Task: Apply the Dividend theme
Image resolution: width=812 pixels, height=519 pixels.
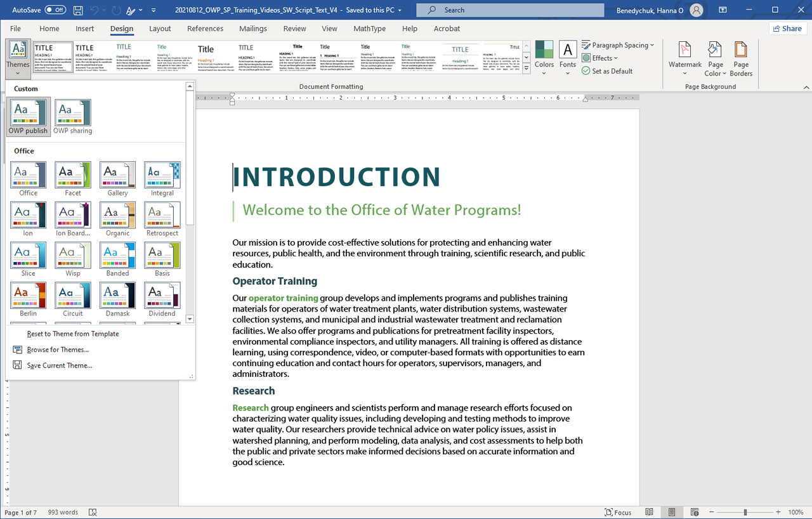Action: (162, 299)
